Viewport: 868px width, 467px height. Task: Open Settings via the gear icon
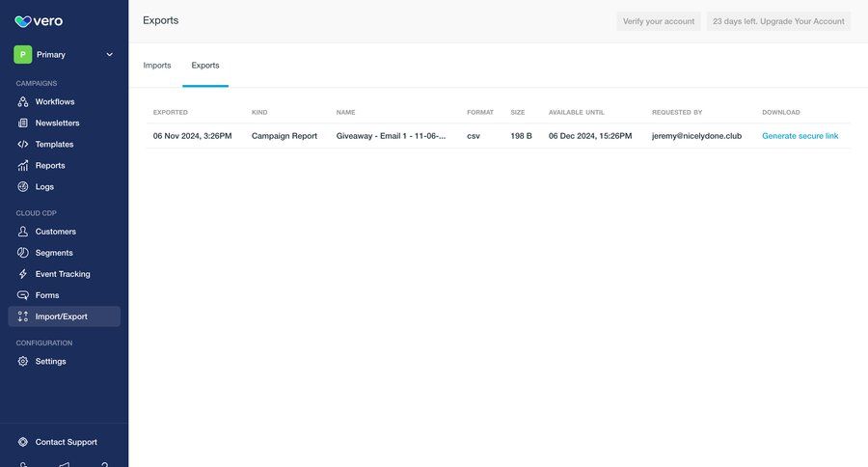pos(23,361)
